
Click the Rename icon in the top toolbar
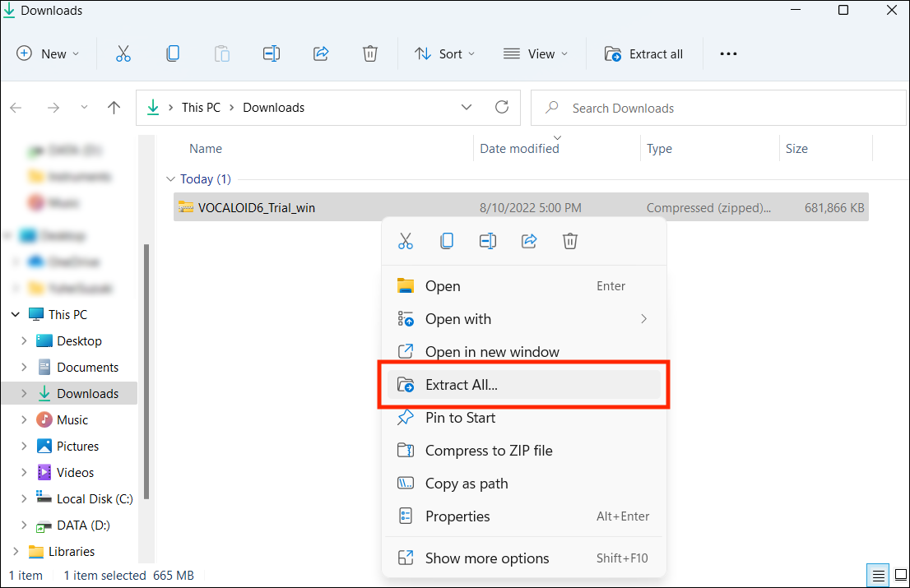click(x=272, y=54)
